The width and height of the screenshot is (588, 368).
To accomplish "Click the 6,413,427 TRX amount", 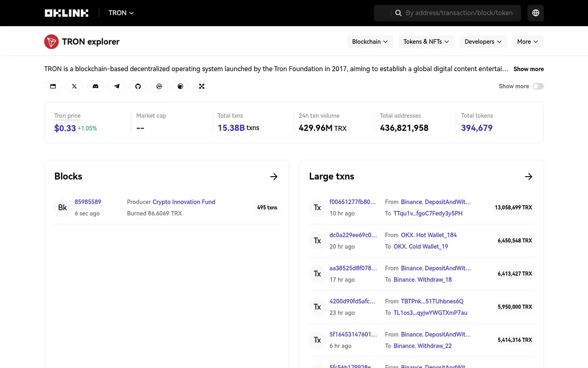I will (515, 274).
